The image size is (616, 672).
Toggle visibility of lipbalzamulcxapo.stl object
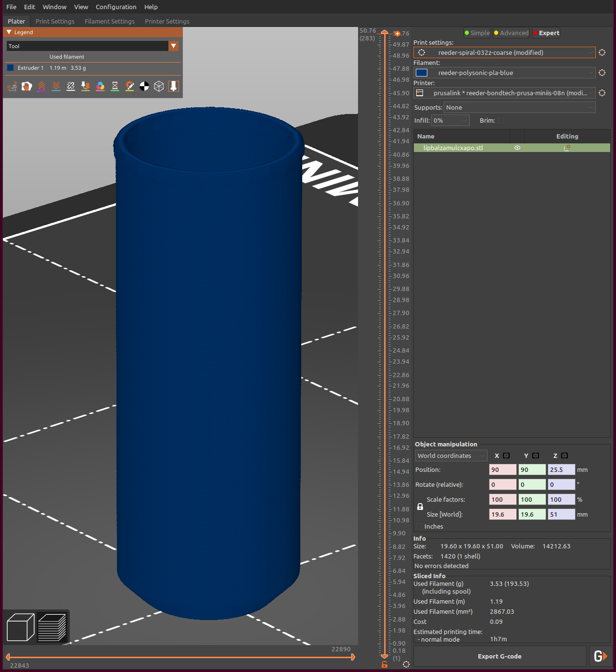517,148
